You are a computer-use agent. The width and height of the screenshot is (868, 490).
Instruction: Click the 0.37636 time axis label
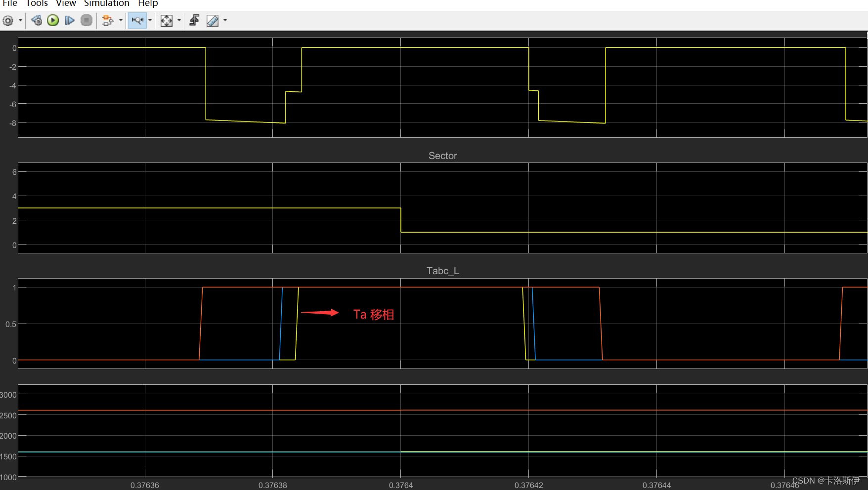[x=145, y=485]
